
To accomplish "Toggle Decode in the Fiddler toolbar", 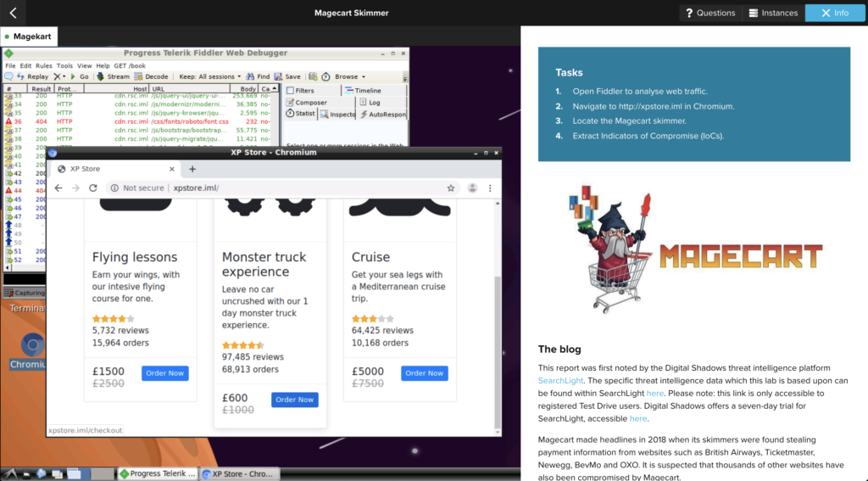I will click(151, 76).
